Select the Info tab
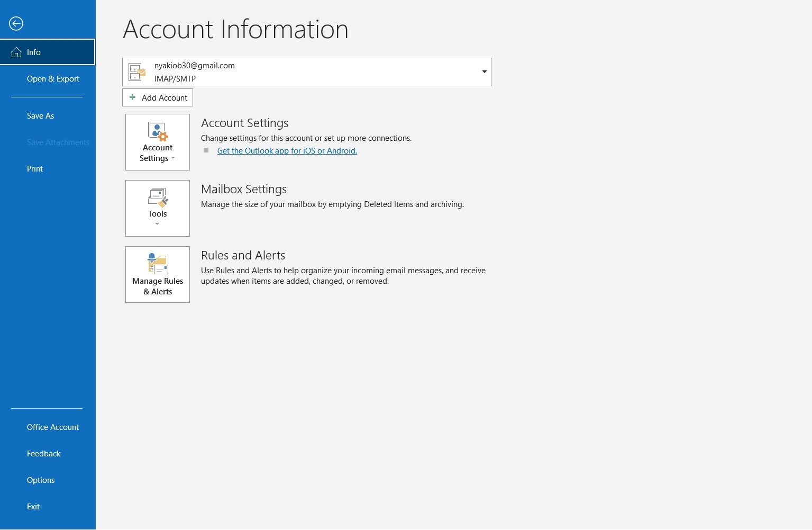This screenshot has width=812, height=530. click(x=48, y=52)
